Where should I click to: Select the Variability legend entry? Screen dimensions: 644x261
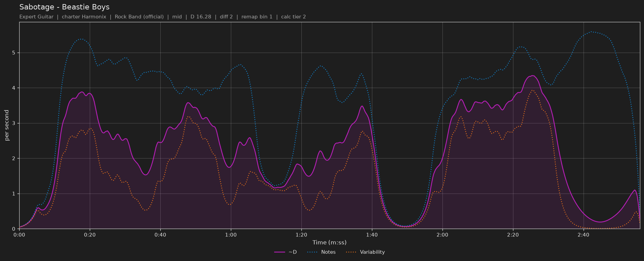pyautogui.click(x=366, y=252)
